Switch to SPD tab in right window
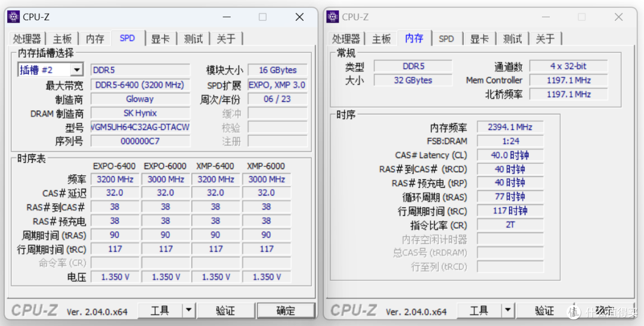Viewport: 644px width, 326px height. click(447, 39)
